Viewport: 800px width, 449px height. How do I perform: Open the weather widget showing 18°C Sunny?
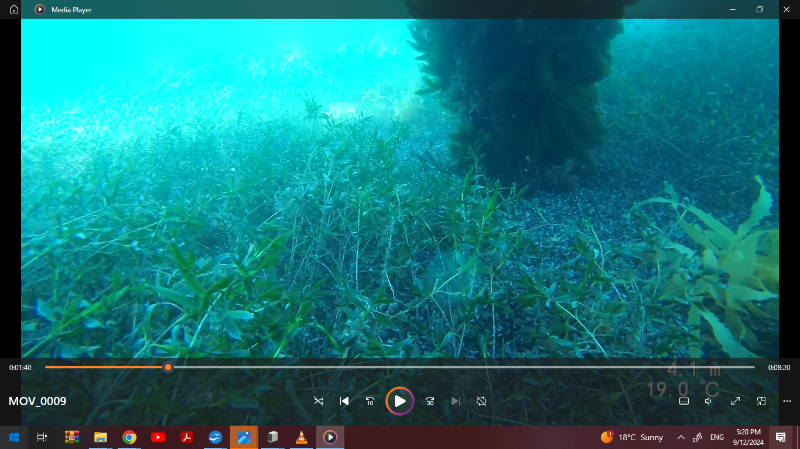[x=632, y=437]
